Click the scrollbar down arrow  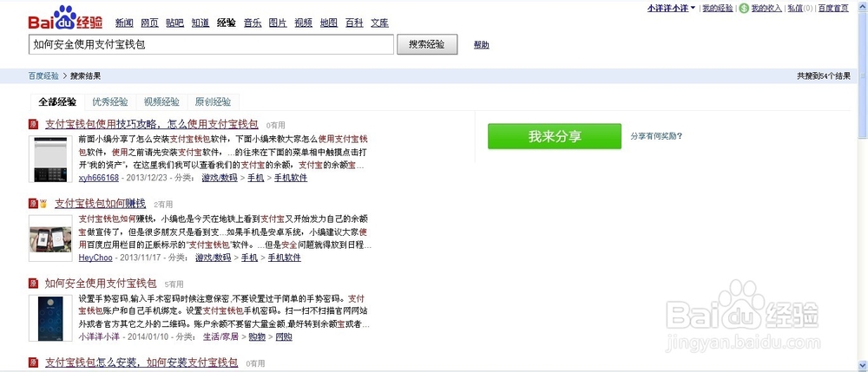pyautogui.click(x=863, y=365)
